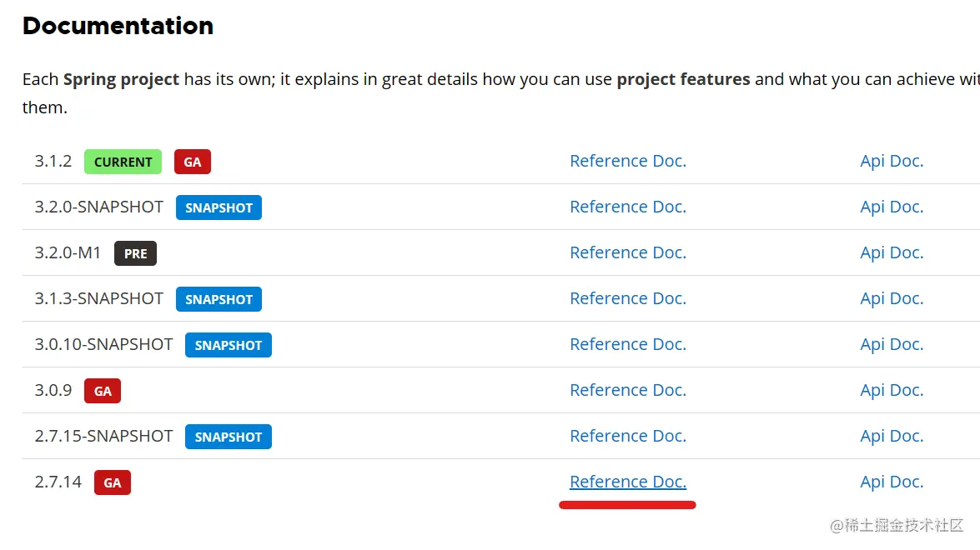Open Api Doc. for 3.1.3-SNAPSHOT
This screenshot has width=980, height=550.
pos(892,298)
